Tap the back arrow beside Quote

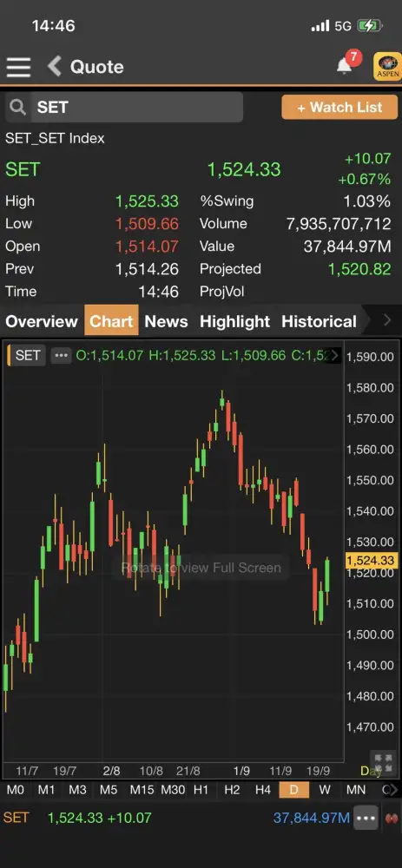(54, 67)
